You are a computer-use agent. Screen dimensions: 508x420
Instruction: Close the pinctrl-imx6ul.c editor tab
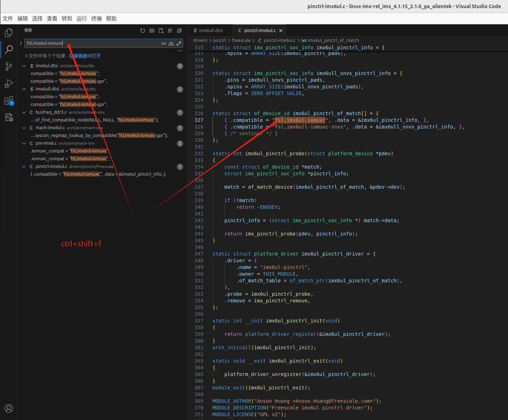[x=281, y=31]
